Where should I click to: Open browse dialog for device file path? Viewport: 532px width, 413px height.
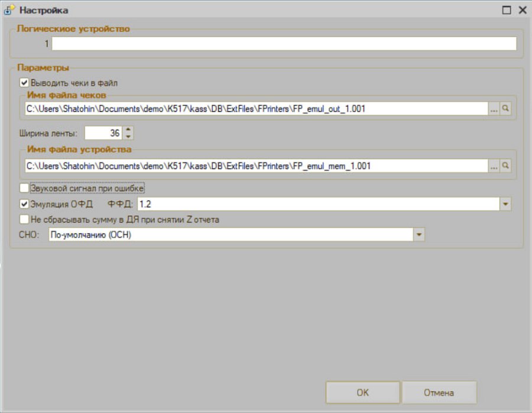(x=494, y=166)
